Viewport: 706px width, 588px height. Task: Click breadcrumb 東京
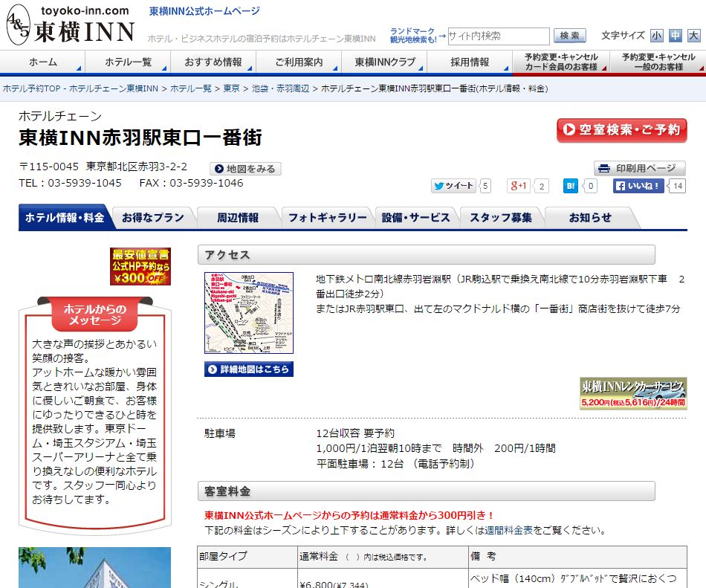(x=231, y=88)
